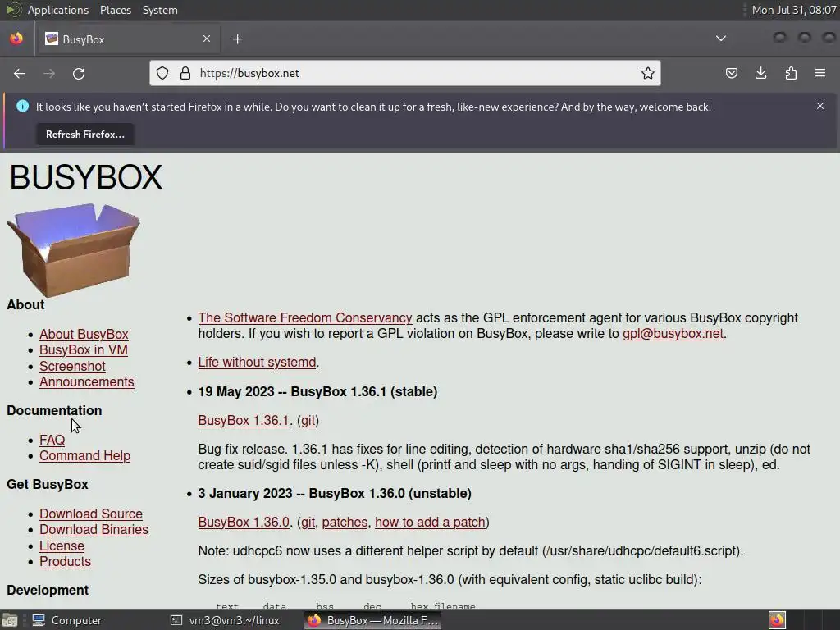Open patches link for 1.36.0
Screen dimensions: 840x630
coord(345,523)
